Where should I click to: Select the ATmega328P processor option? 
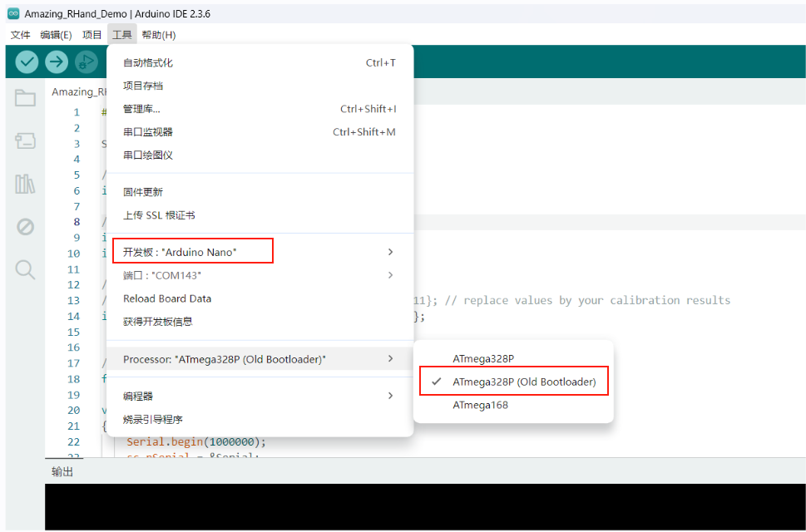point(513,358)
